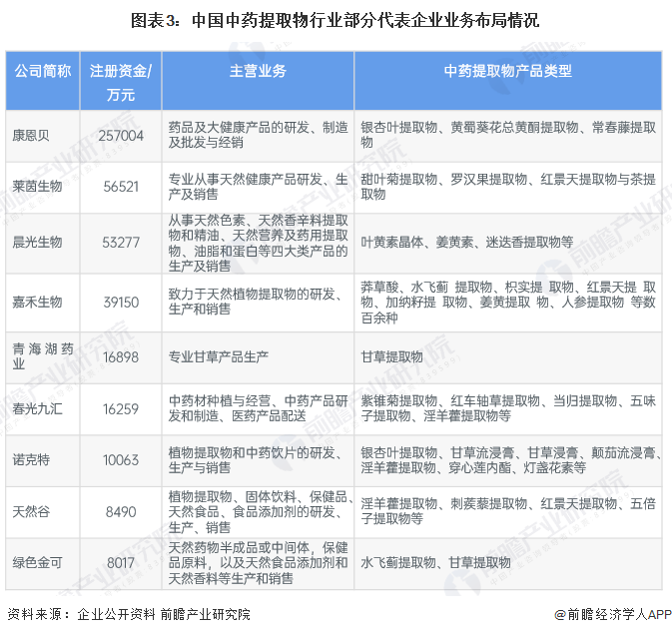672x635 pixels.
Task: Click company name 嘉禾生物
Action: coord(37,303)
